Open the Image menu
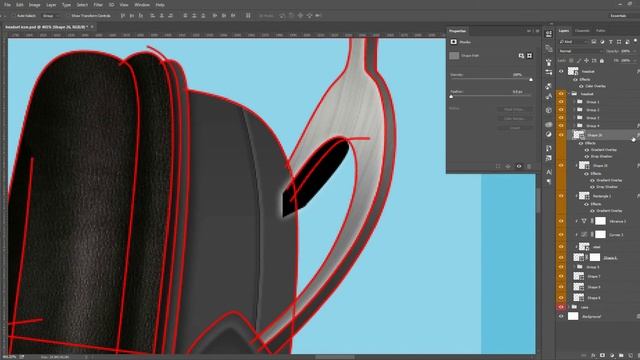This screenshot has width=640, height=360. pos(34,5)
